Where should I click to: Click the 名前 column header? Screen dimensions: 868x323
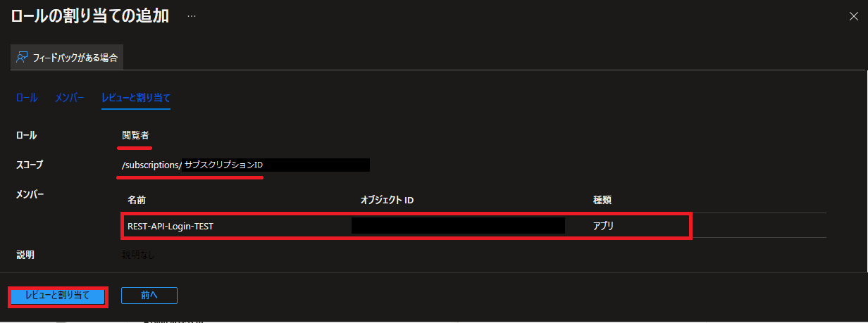coord(137,201)
